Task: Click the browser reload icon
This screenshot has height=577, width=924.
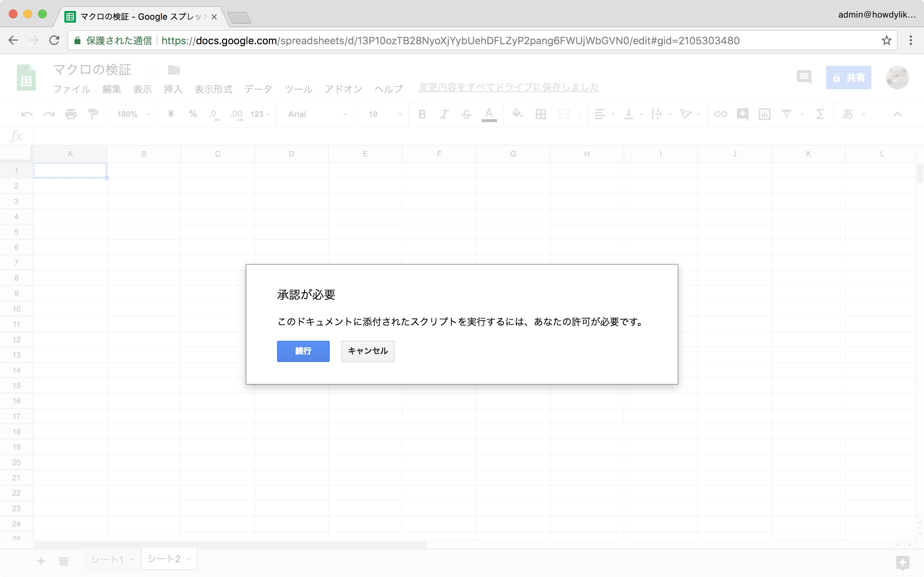Action: pos(54,40)
